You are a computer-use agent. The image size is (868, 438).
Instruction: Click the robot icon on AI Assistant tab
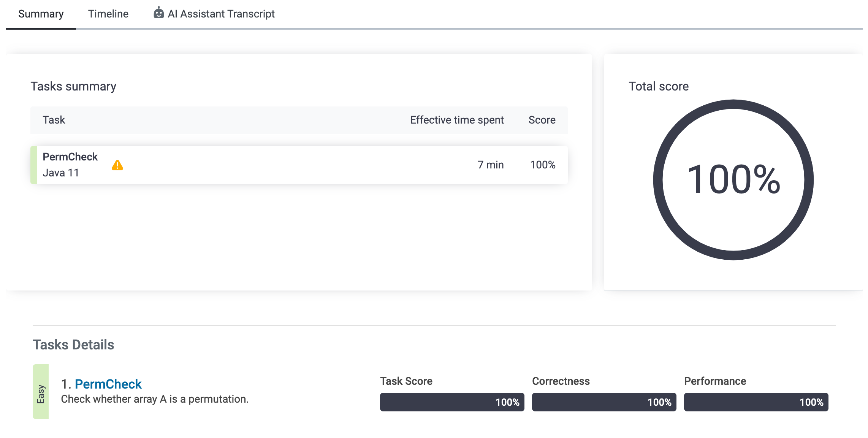158,13
